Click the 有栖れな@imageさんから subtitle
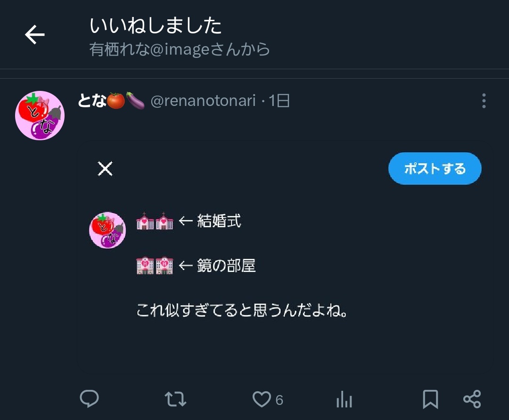 (180, 49)
